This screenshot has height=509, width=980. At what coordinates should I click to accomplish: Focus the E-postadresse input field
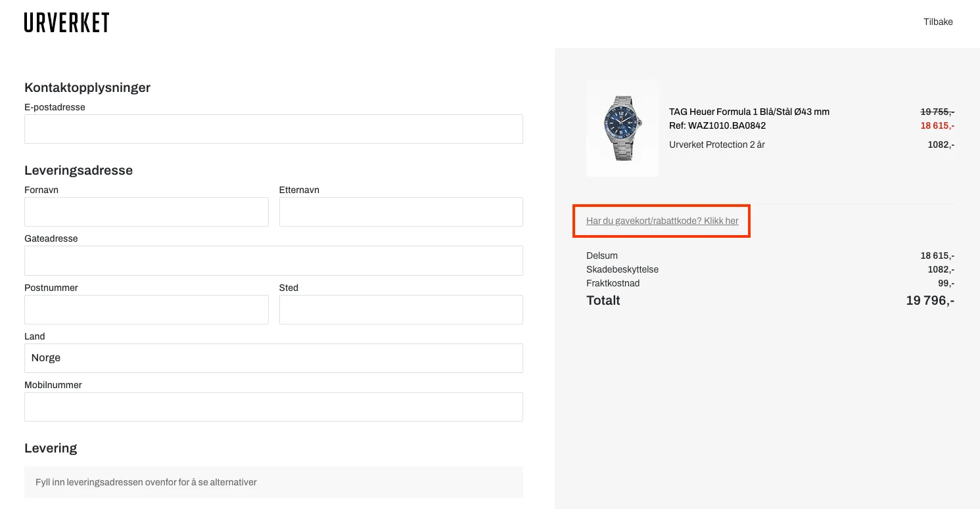273,129
